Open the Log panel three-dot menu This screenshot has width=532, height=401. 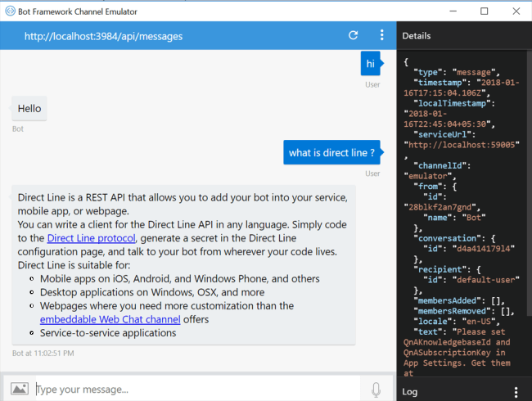pyautogui.click(x=516, y=392)
